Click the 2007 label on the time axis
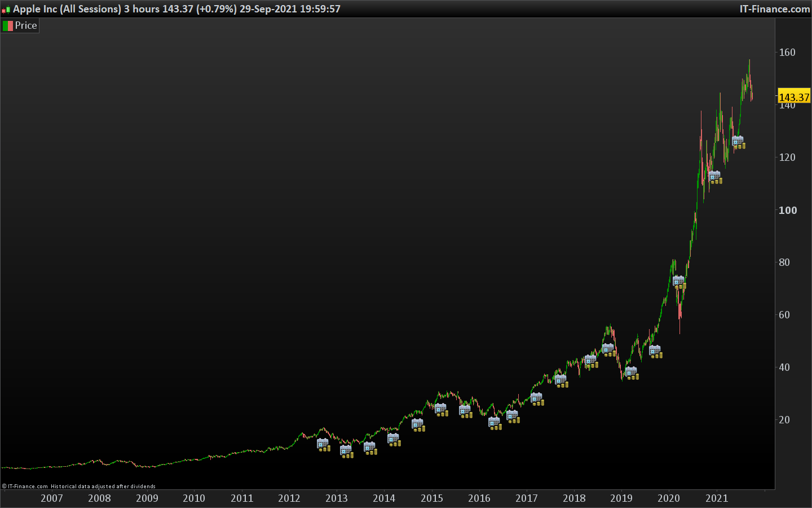This screenshot has width=812, height=508. pos(52,498)
